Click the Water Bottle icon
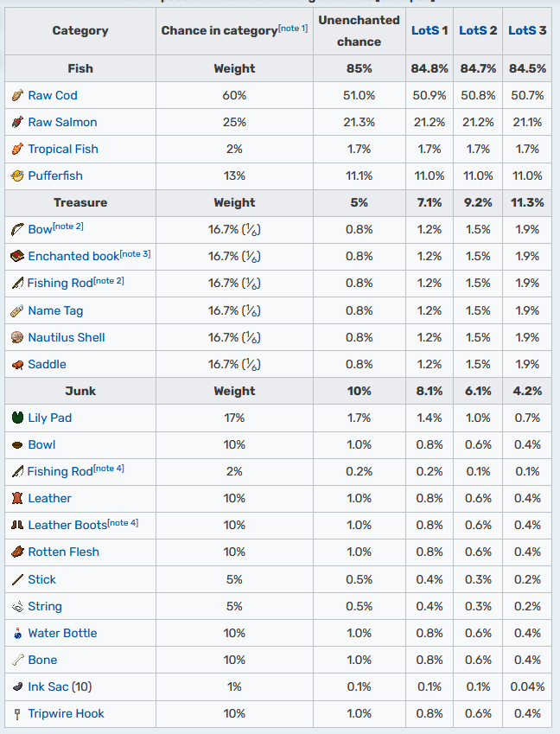The width and height of the screenshot is (560, 734). pos(17,634)
